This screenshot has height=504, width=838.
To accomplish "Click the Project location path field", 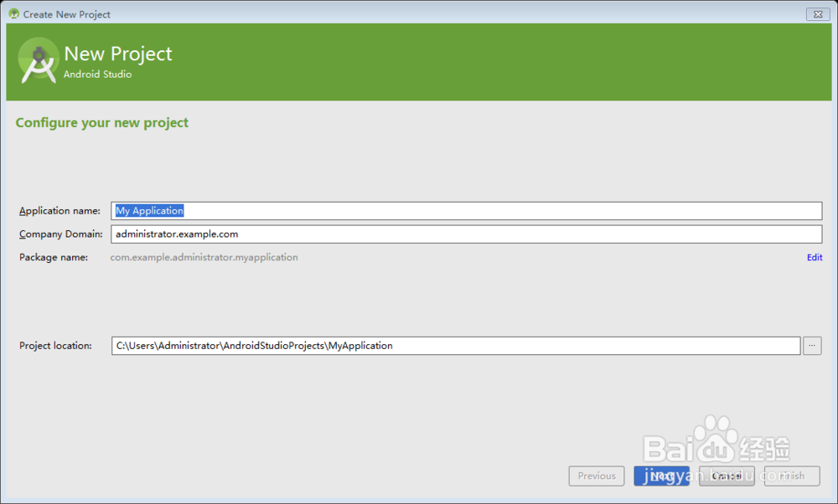I will 456,346.
